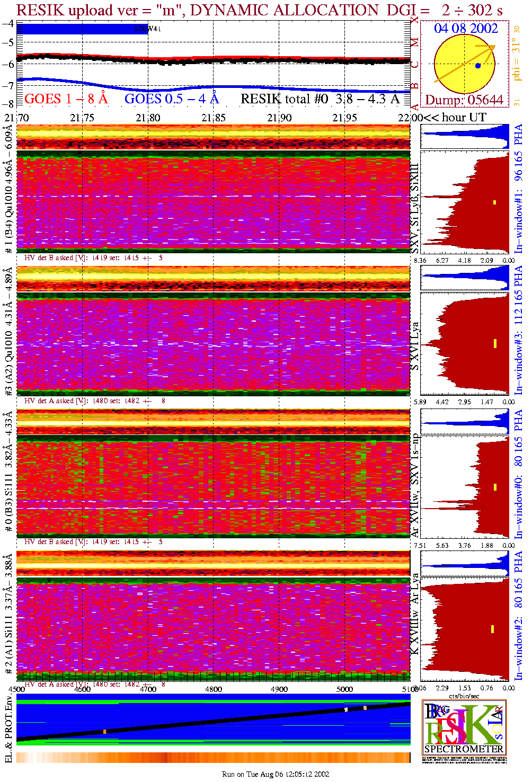The height and width of the screenshot is (782, 532).
Task: Select the blue flare dot on solar disk
Action: tap(478, 66)
